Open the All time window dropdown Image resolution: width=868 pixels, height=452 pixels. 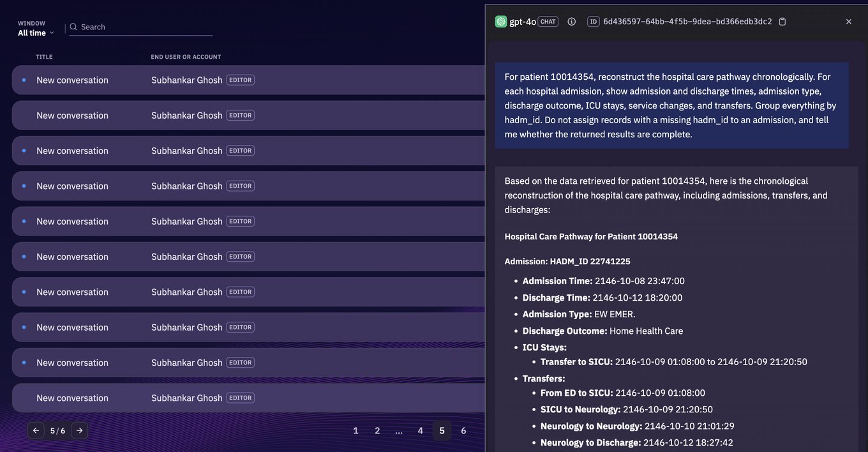tap(36, 33)
